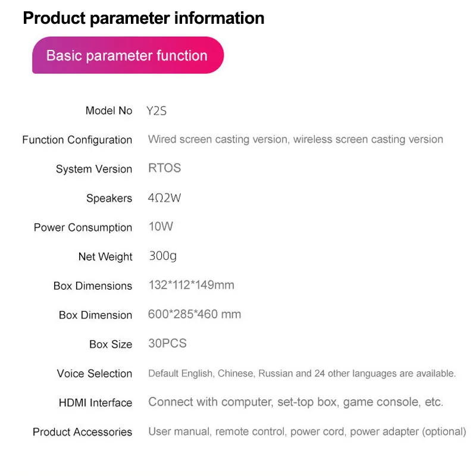Click the 600*285*460 mm value
Image resolution: width=476 pixels, height=476 pixels.
195,314
